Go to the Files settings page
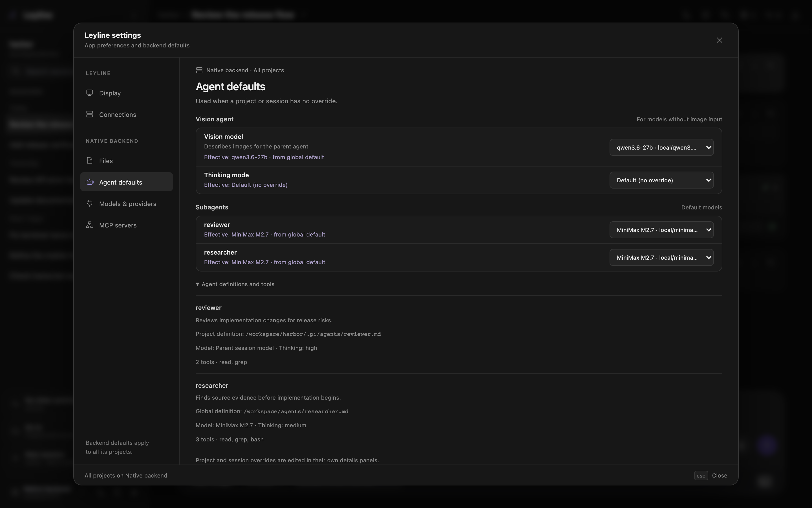 [x=127, y=161]
